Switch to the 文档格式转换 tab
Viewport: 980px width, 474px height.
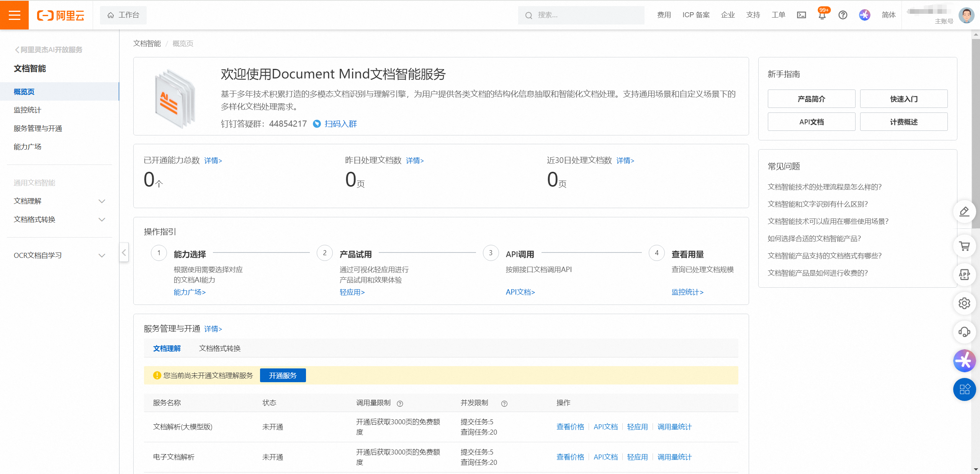tap(220, 349)
